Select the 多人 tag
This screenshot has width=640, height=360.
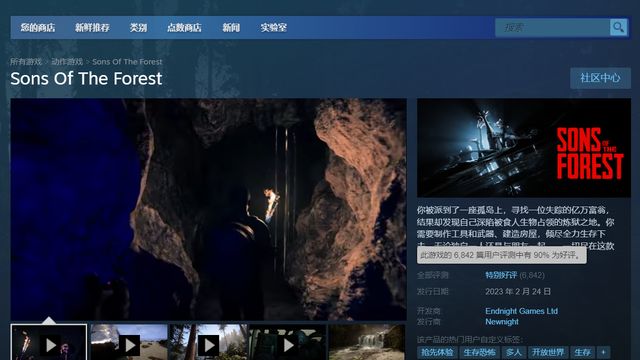pos(513,352)
